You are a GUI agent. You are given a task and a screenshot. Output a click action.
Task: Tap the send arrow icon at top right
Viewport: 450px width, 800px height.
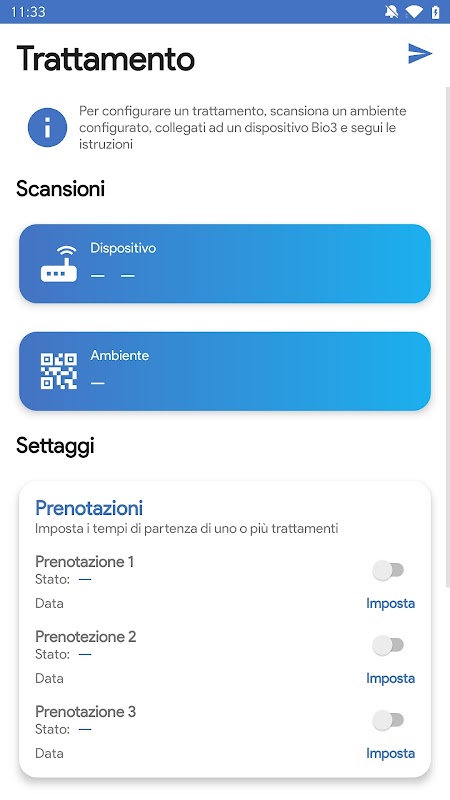pos(420,54)
